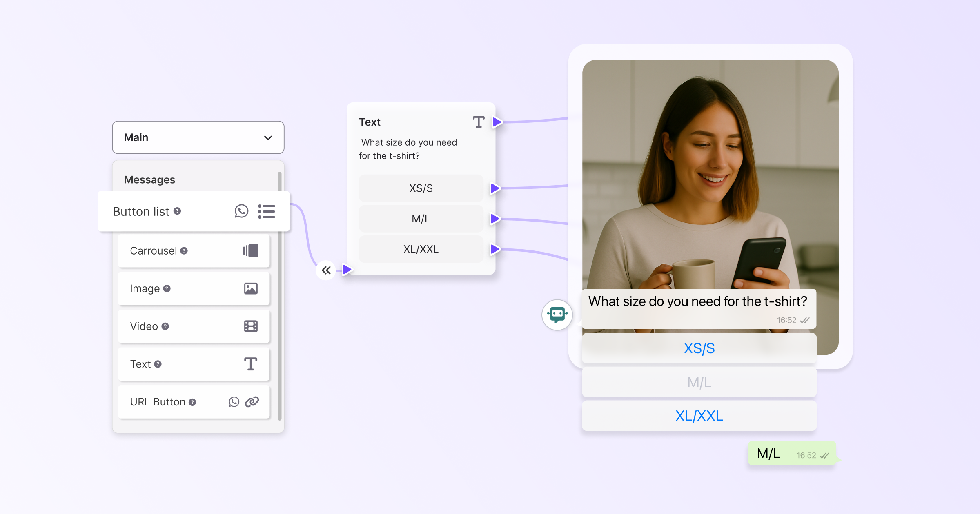Click the WhatsApp icon on Button list
The width and height of the screenshot is (980, 514).
242,211
